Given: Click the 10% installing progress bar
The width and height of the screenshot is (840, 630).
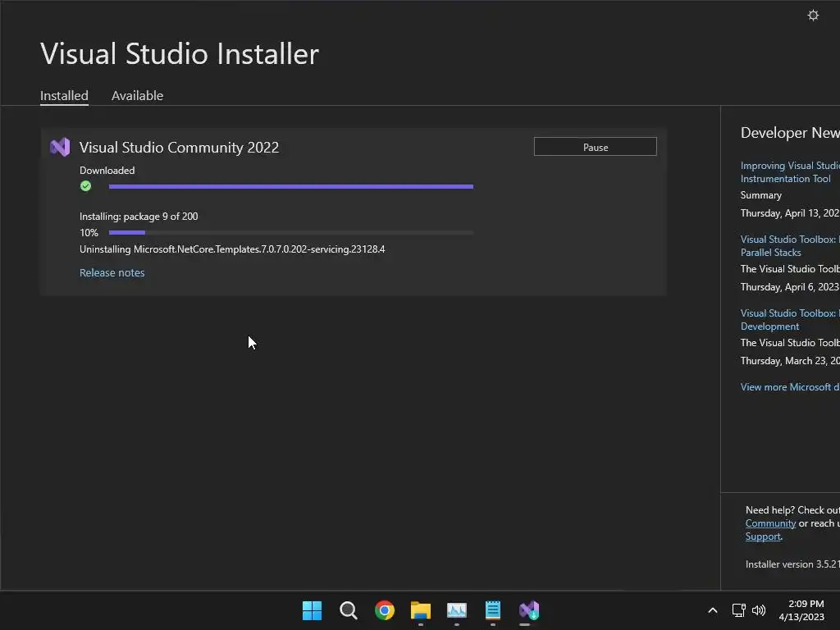Looking at the screenshot, I should (x=291, y=232).
